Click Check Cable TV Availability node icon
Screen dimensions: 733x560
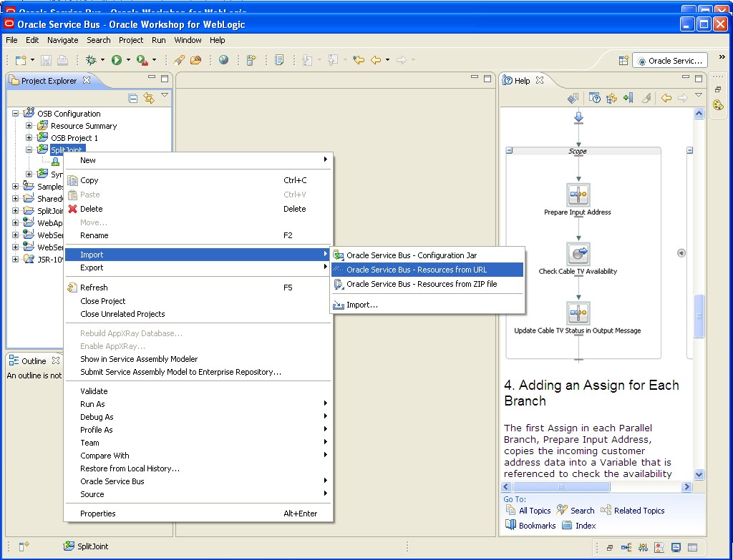click(578, 254)
